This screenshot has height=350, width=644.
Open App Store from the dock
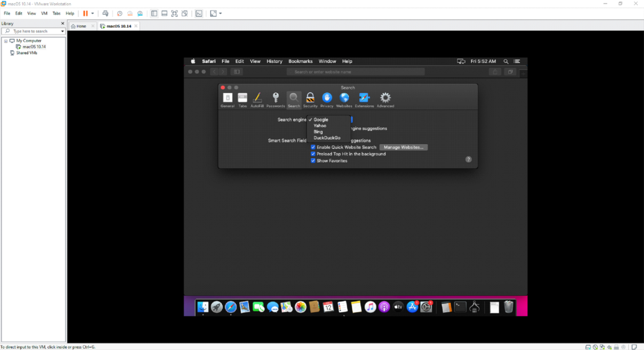click(x=412, y=307)
